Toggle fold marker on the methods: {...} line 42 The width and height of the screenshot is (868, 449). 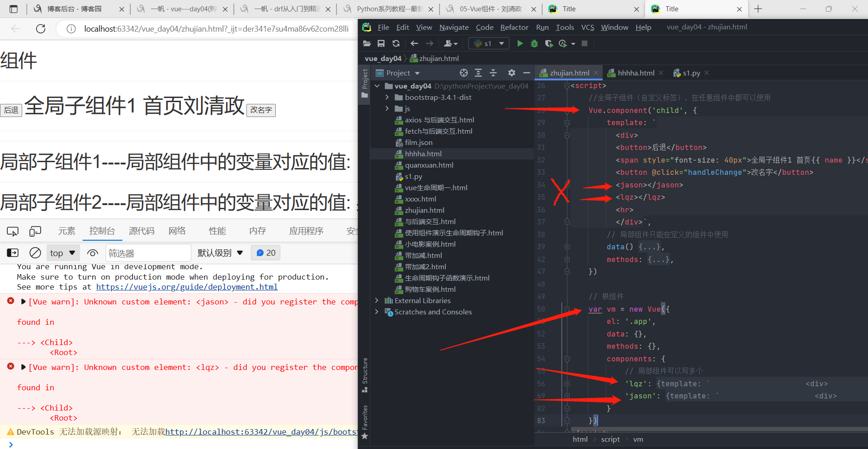(x=567, y=259)
